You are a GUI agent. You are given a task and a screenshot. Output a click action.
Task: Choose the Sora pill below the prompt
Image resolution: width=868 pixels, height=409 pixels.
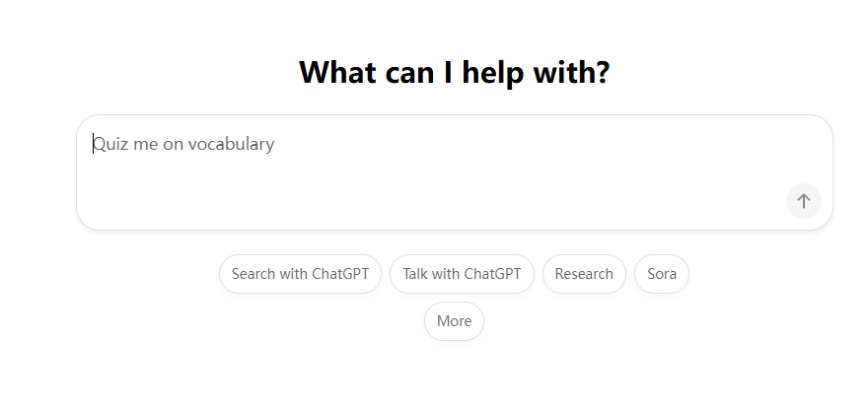(662, 274)
